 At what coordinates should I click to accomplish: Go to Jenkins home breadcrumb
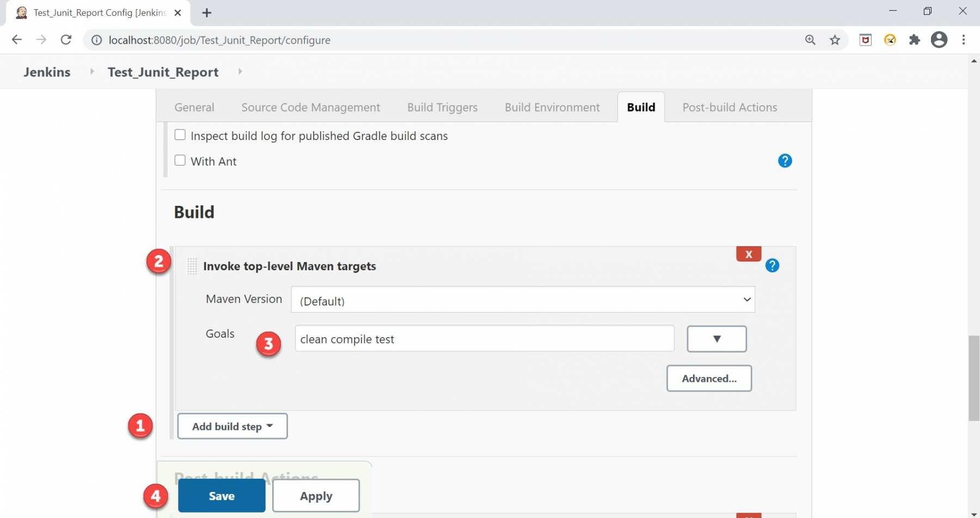pyautogui.click(x=47, y=72)
